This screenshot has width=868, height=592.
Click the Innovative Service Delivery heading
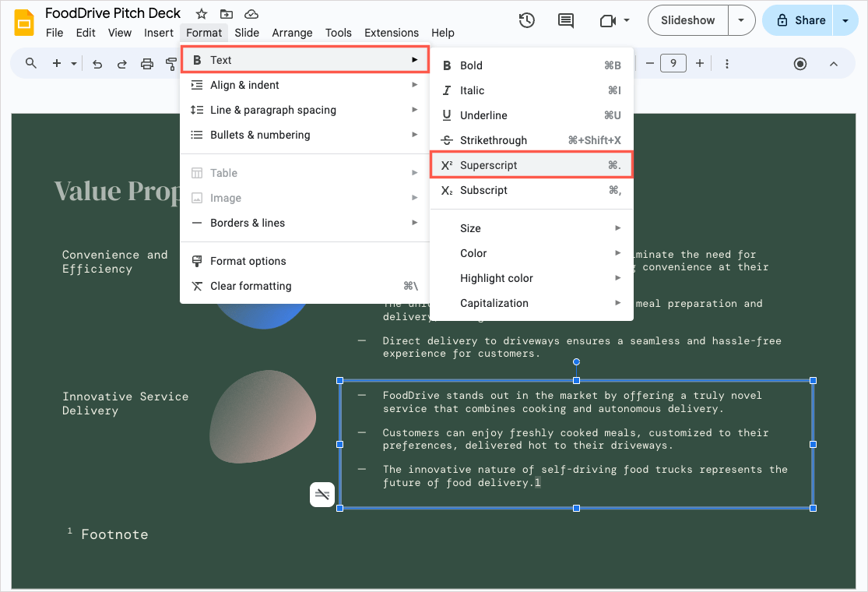[x=125, y=403]
